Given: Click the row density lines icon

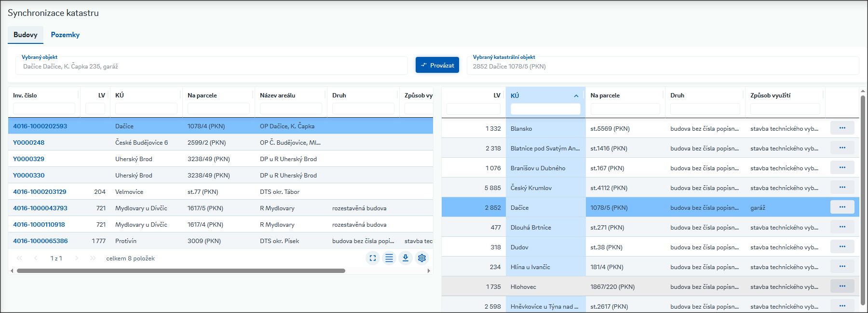Looking at the screenshot, I should pyautogui.click(x=389, y=258).
